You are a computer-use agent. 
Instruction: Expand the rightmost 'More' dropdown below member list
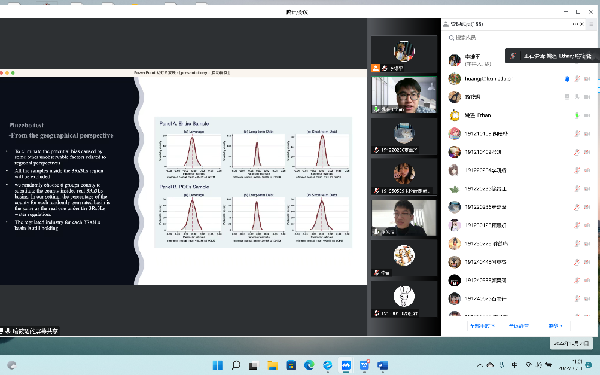[556, 326]
